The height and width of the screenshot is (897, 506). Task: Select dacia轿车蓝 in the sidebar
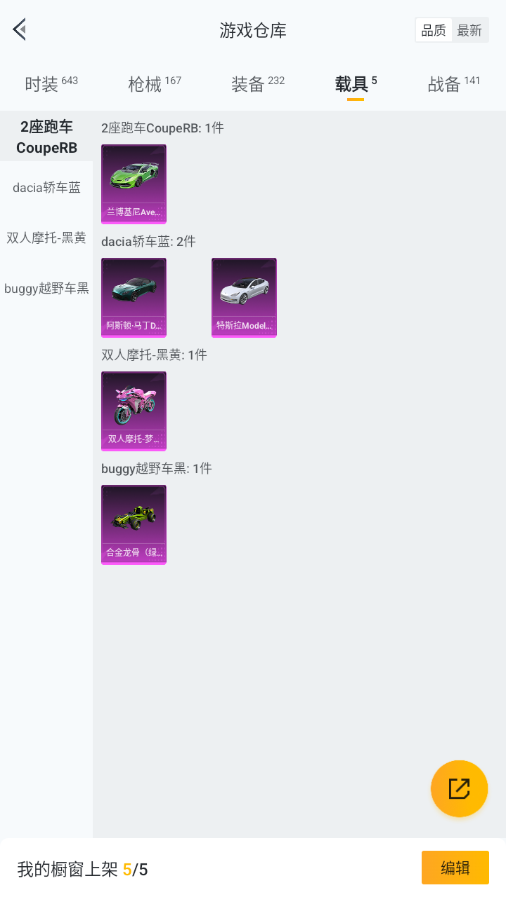click(x=46, y=188)
